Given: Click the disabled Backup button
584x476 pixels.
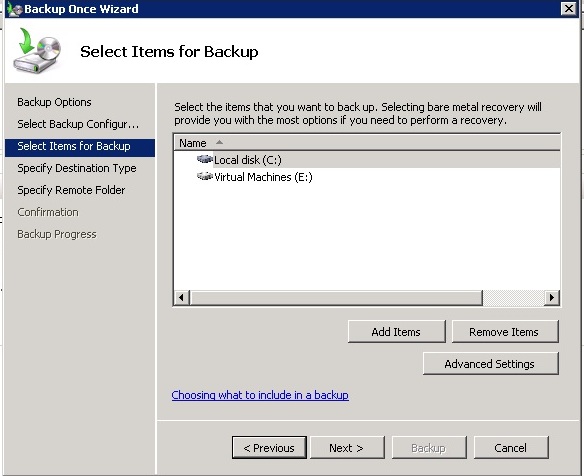Looking at the screenshot, I should tap(428, 447).
